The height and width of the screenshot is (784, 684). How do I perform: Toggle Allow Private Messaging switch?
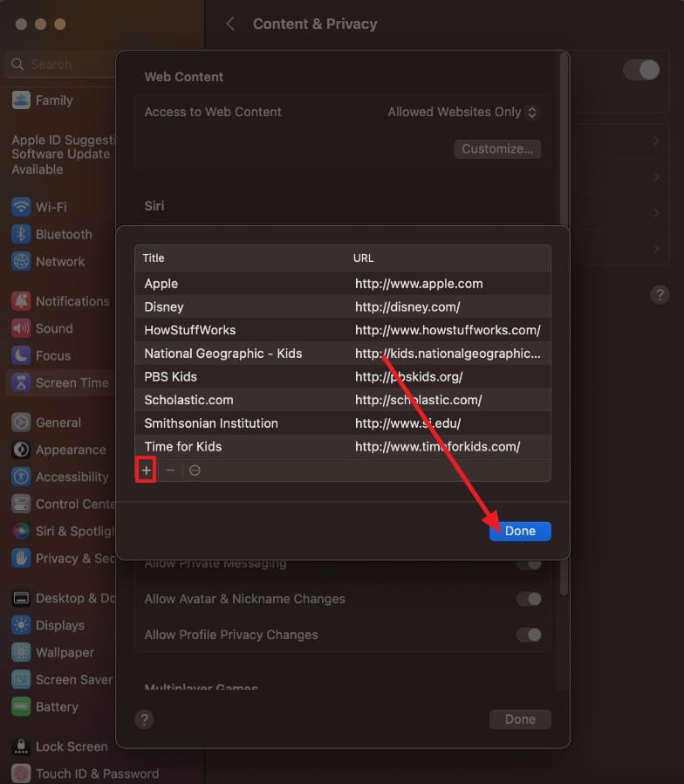click(x=529, y=565)
